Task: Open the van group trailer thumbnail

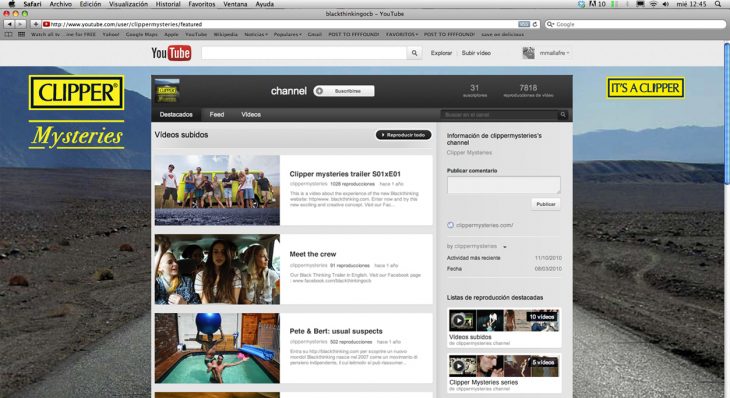Action: click(x=217, y=190)
